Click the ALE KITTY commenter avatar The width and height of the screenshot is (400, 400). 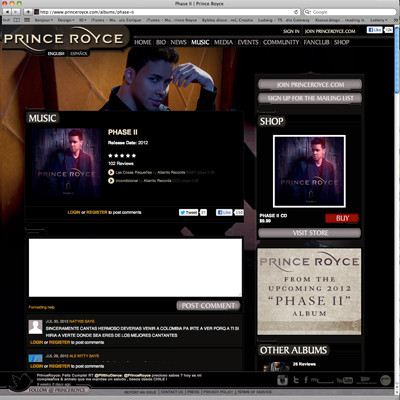click(x=35, y=358)
